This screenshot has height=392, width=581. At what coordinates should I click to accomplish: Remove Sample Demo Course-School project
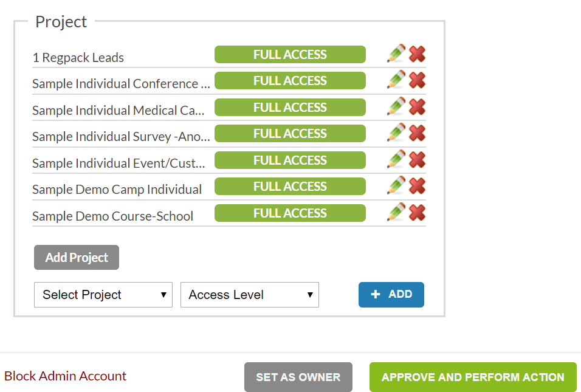(417, 213)
